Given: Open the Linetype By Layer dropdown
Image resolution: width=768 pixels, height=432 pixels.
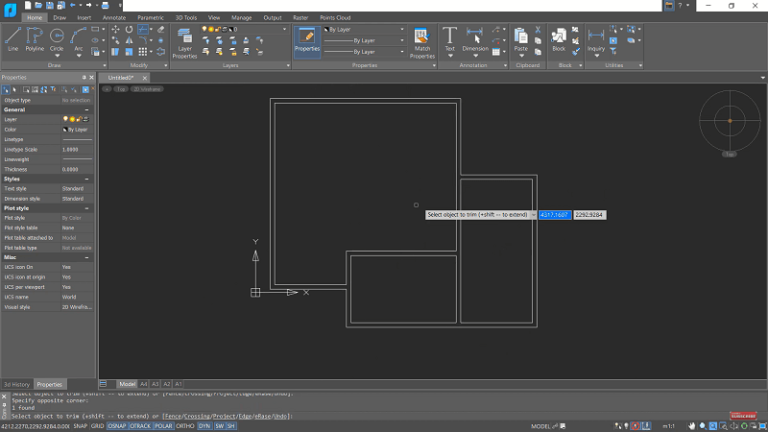Looking at the screenshot, I should click(402, 40).
